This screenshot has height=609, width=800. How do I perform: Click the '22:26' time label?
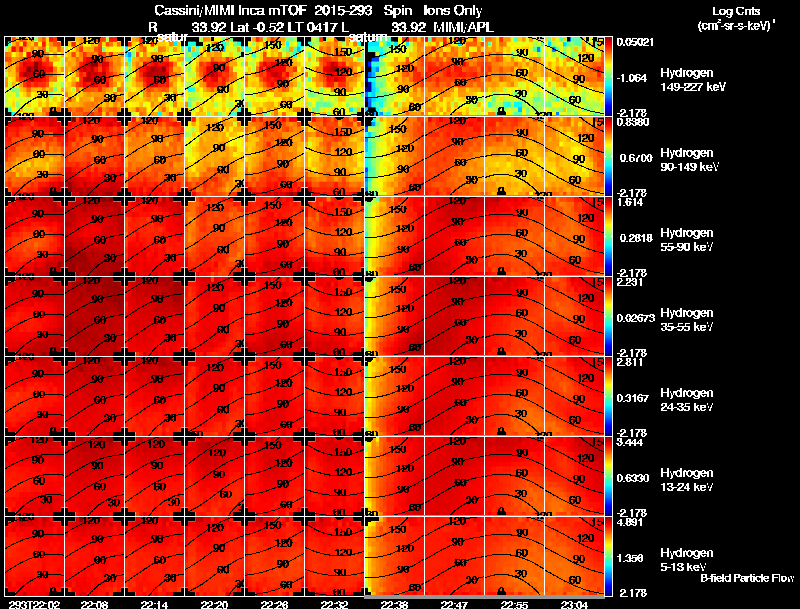tap(274, 604)
